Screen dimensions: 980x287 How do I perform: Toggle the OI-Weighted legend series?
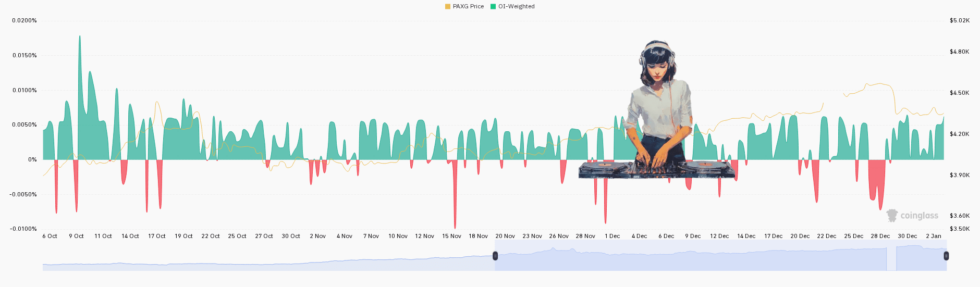(512, 6)
